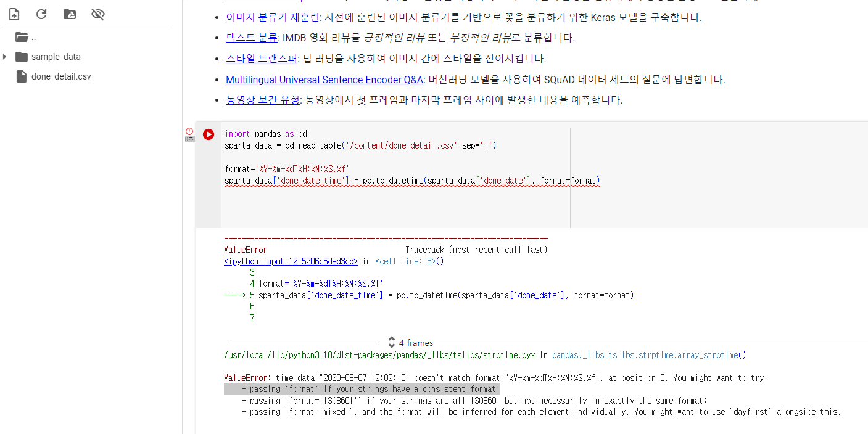Viewport: 868px width, 434px height.
Task: Click the pandas._libs.tslibs.strptime.array_strptime text
Action: coord(645,355)
